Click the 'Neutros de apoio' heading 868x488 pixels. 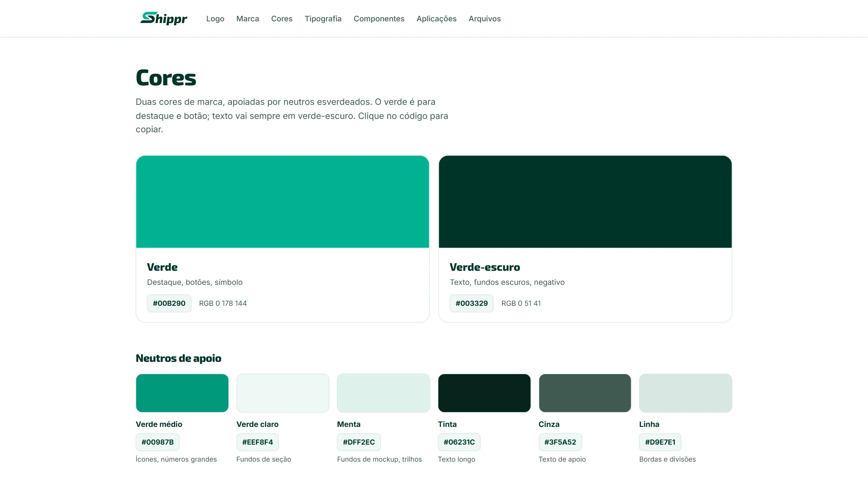click(x=178, y=358)
